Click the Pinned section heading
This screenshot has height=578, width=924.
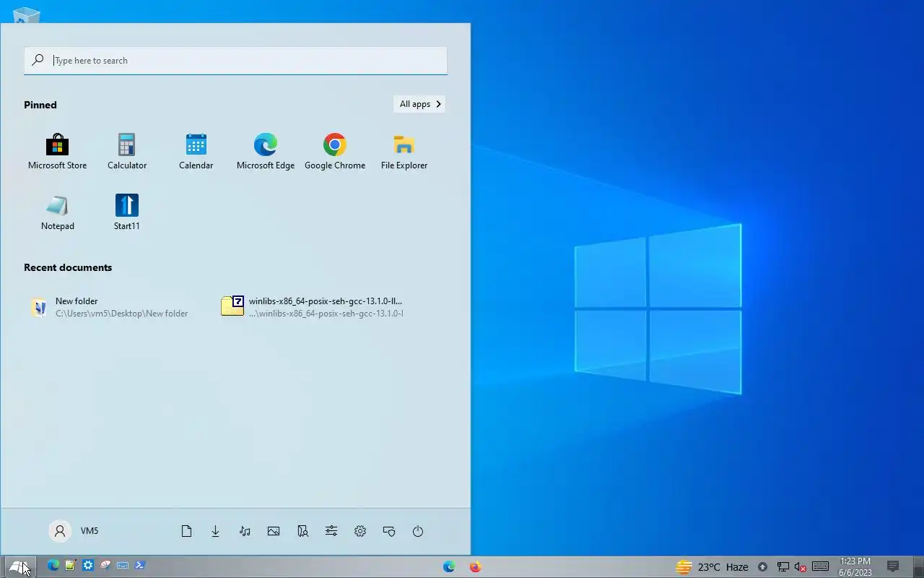pyautogui.click(x=40, y=105)
